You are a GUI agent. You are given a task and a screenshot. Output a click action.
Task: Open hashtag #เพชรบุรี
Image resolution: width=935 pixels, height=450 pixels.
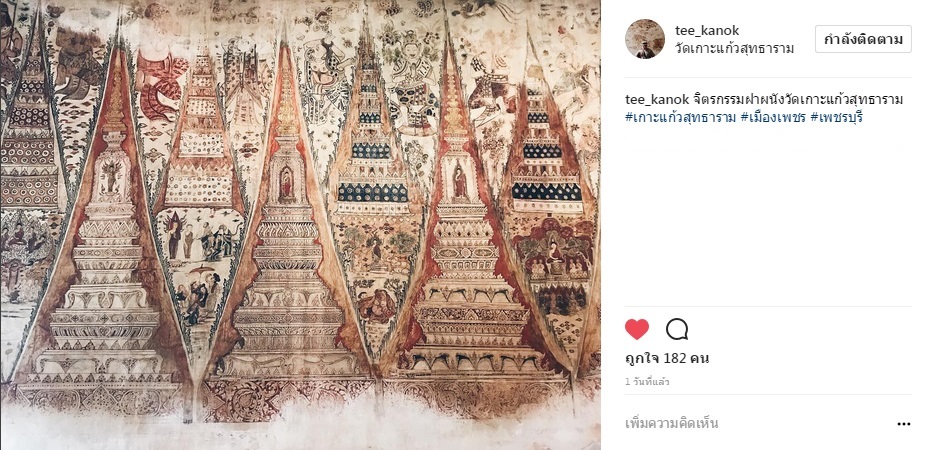(x=828, y=117)
